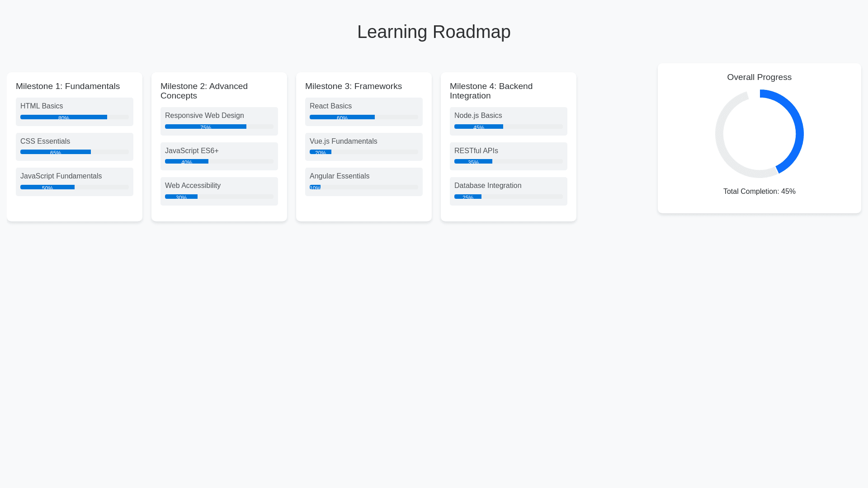Select the CSS Essentials progress bar

point(75,152)
